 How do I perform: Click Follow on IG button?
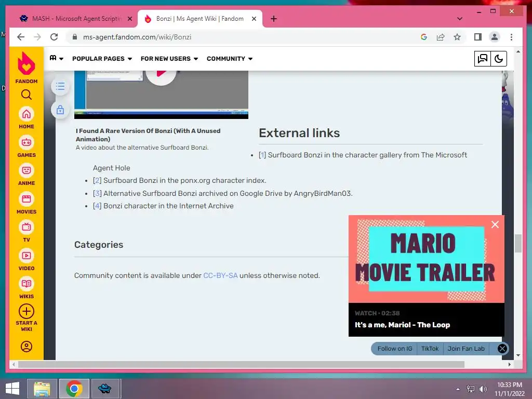395,349
